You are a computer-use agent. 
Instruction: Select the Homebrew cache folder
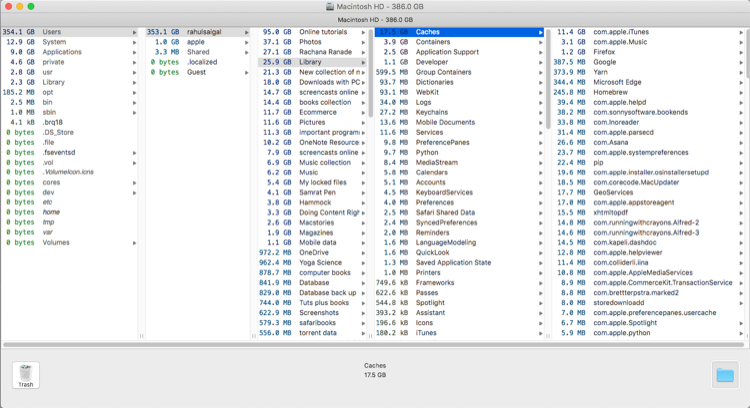pos(649,92)
